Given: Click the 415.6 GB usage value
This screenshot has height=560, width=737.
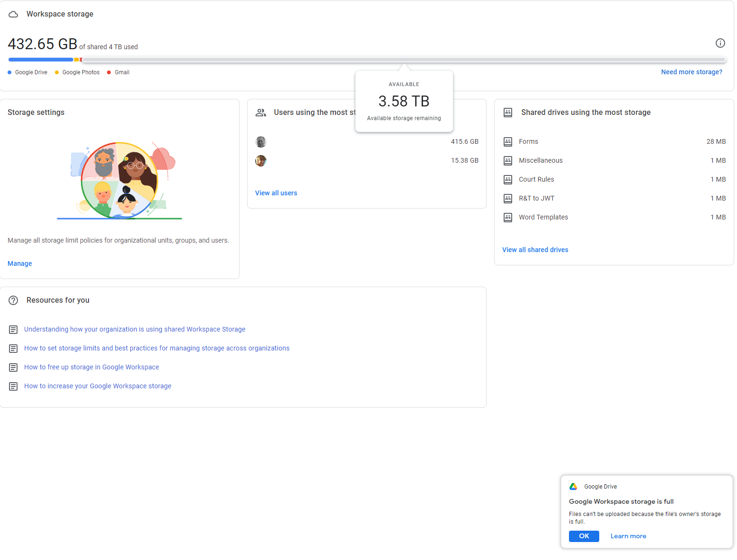Looking at the screenshot, I should click(464, 141).
